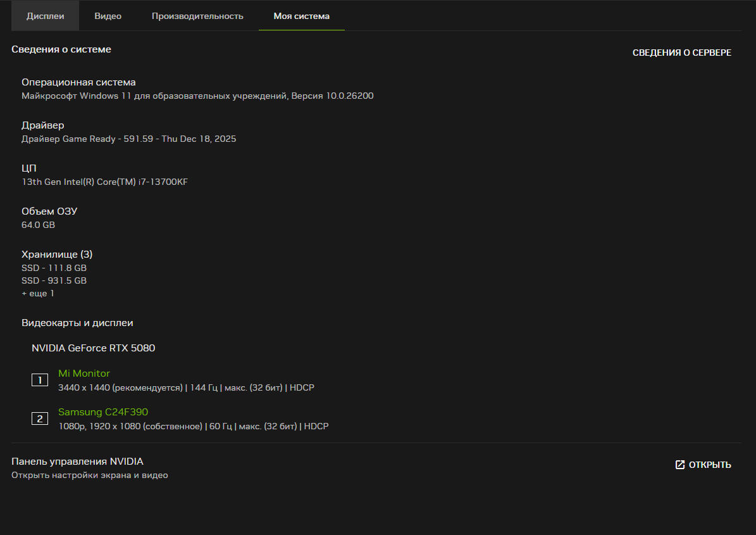Image resolution: width=756 pixels, height=535 pixels.
Task: Expand the "+ еще 1" storage entry
Action: (38, 294)
